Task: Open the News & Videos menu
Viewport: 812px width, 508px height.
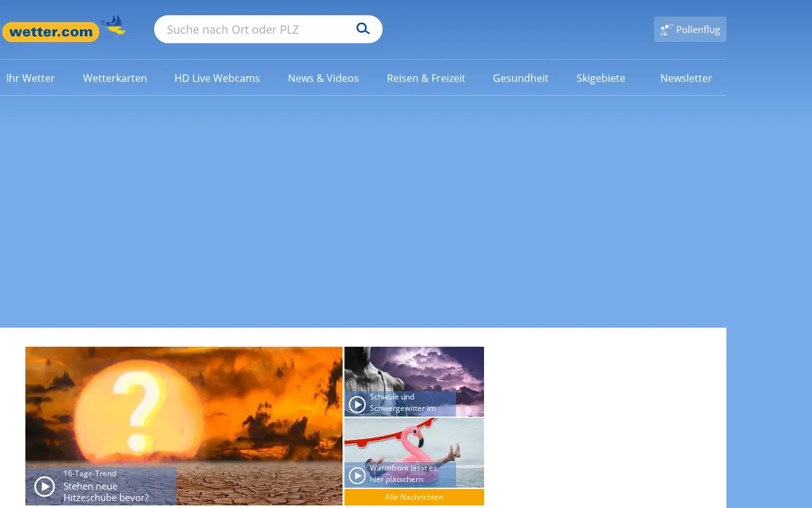Action: pyautogui.click(x=324, y=78)
